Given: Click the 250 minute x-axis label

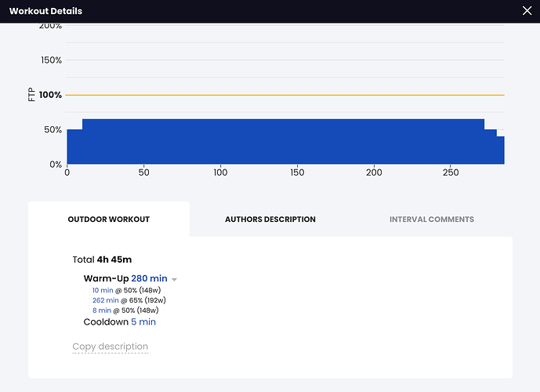Looking at the screenshot, I should pyautogui.click(x=451, y=172).
